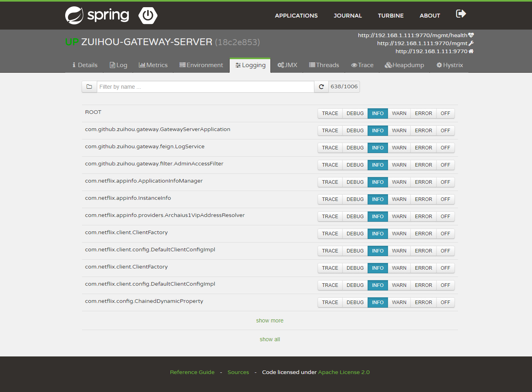Image resolution: width=532 pixels, height=392 pixels.
Task: Click show more loggers link
Action: tap(270, 320)
